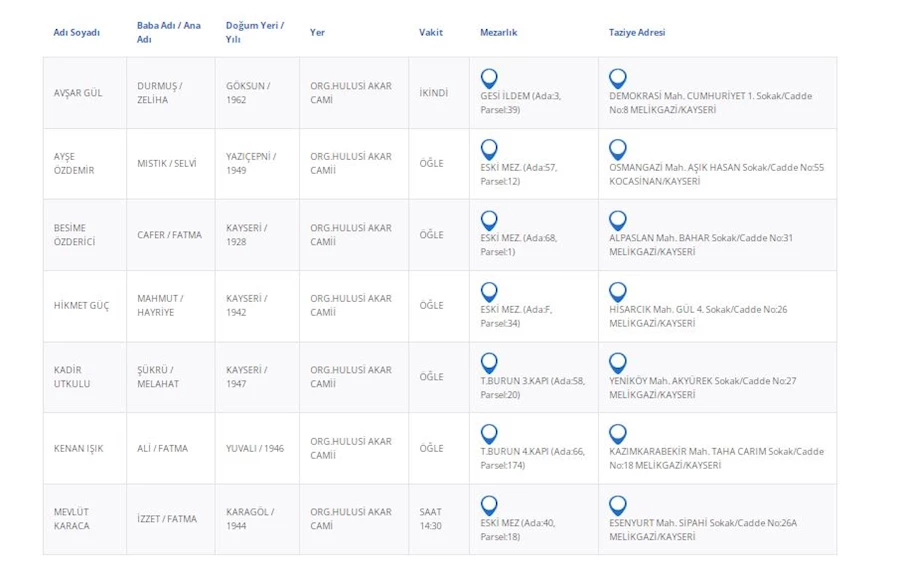Select the Mezarlık column header
The image size is (899, 569).
pos(501,33)
